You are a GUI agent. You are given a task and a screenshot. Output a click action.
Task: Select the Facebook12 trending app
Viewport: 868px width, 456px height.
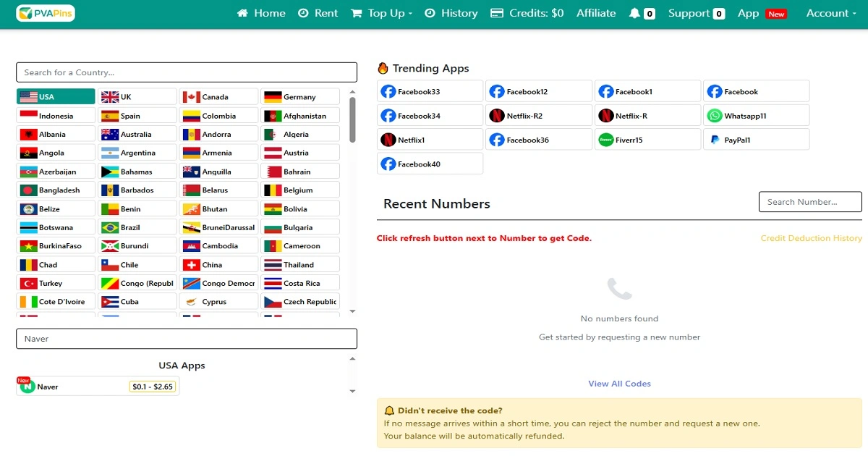(x=539, y=91)
